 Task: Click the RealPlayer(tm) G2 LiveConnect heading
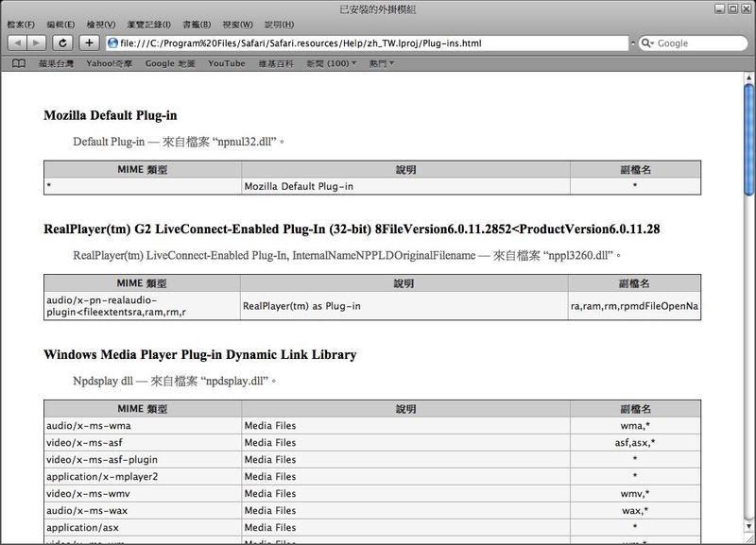click(352, 229)
